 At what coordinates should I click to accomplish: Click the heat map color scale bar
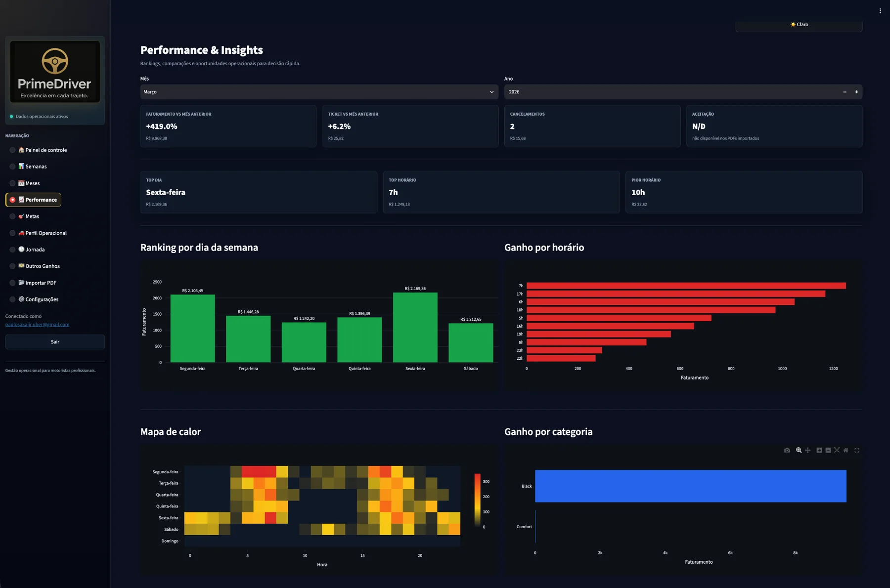coord(478,501)
